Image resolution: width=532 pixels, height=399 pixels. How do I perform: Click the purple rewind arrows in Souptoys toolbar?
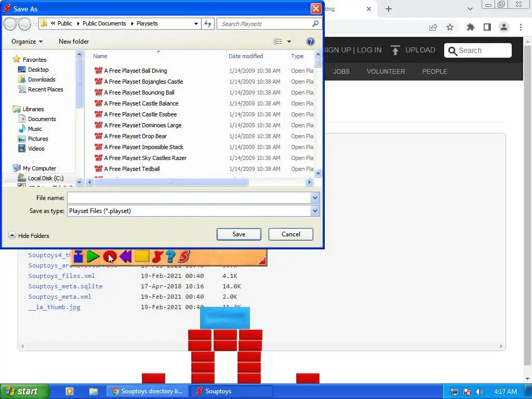[126, 257]
